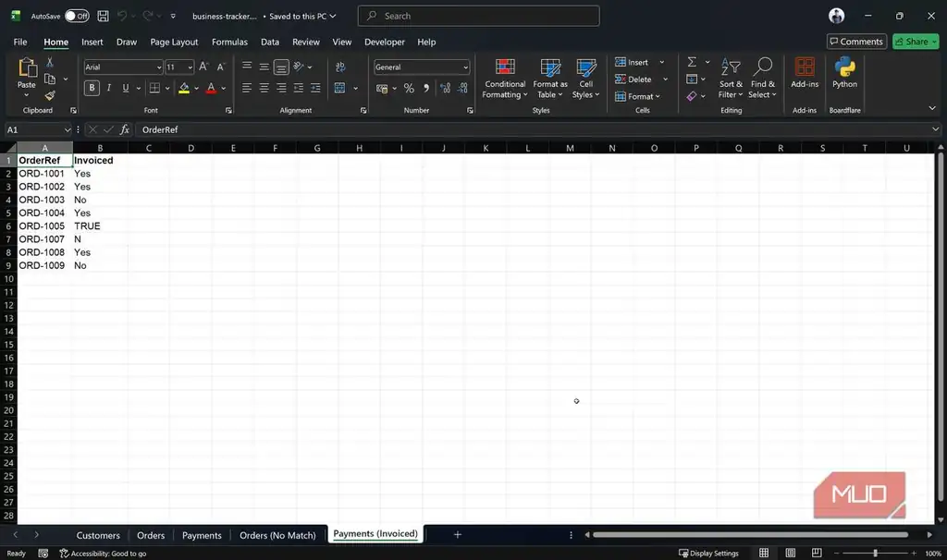The image size is (947, 560).
Task: Apply comma style format
Action: tap(425, 88)
